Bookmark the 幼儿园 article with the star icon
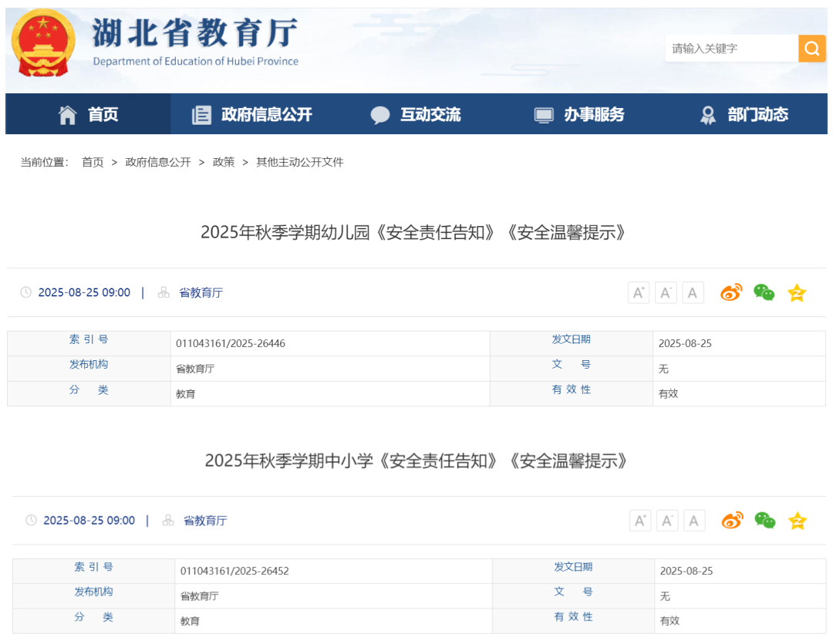Image resolution: width=833 pixels, height=644 pixels. click(x=796, y=293)
